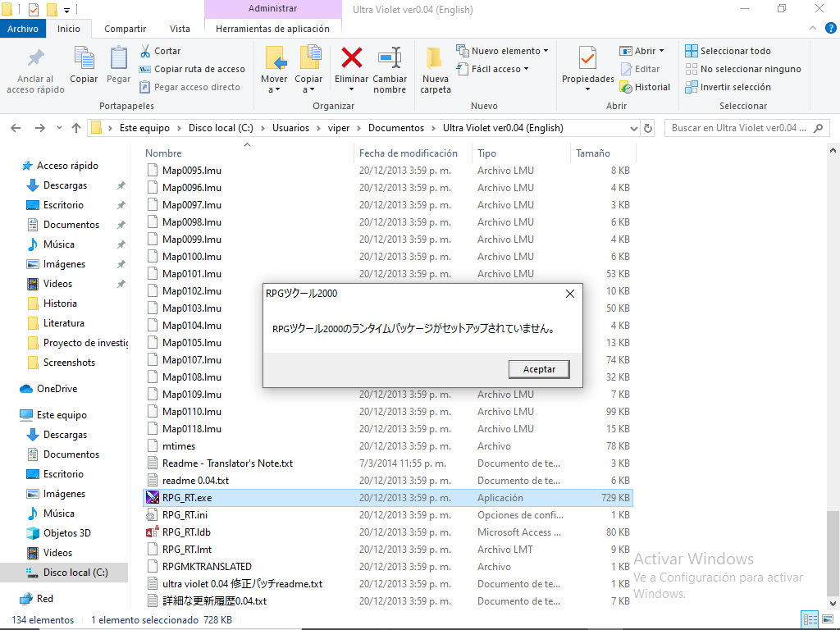The height and width of the screenshot is (630, 840).
Task: Click the blue help question mark icon
Action: click(x=830, y=29)
